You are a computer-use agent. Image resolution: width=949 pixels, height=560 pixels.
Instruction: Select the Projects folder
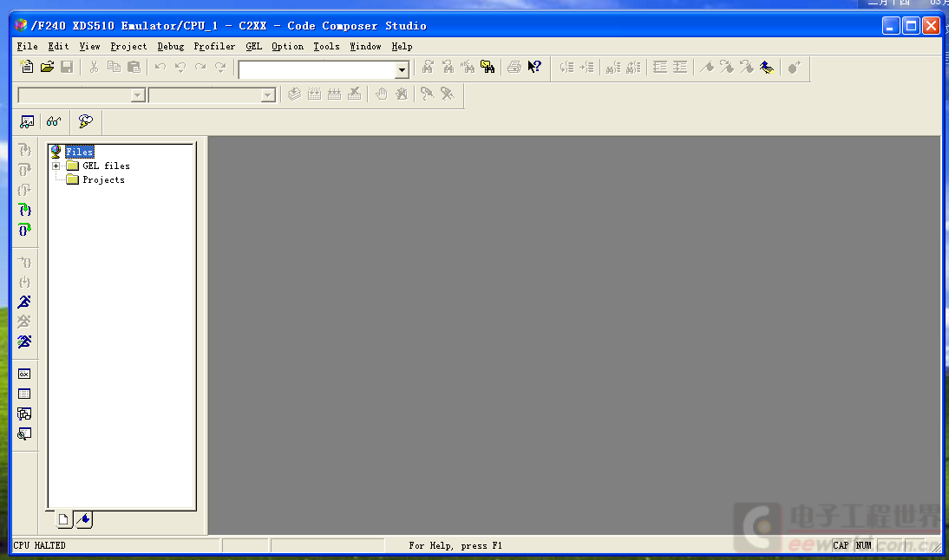(x=103, y=180)
